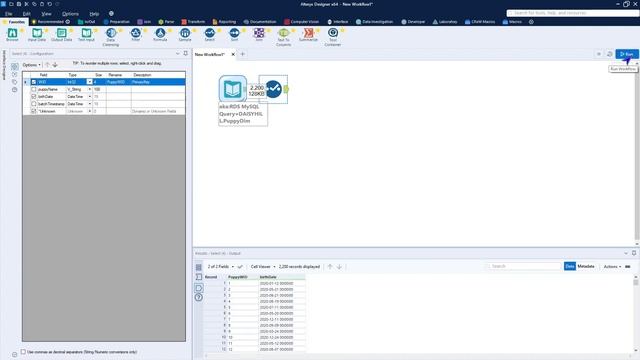Open the View menu
The width and height of the screenshot is (640, 360).
click(46, 13)
